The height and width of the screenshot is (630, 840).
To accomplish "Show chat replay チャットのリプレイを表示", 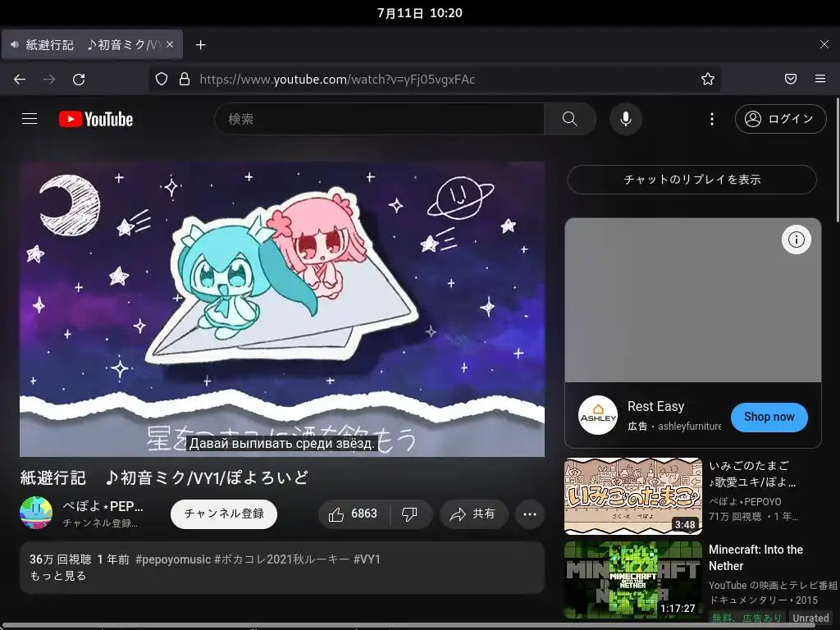I will (x=692, y=180).
